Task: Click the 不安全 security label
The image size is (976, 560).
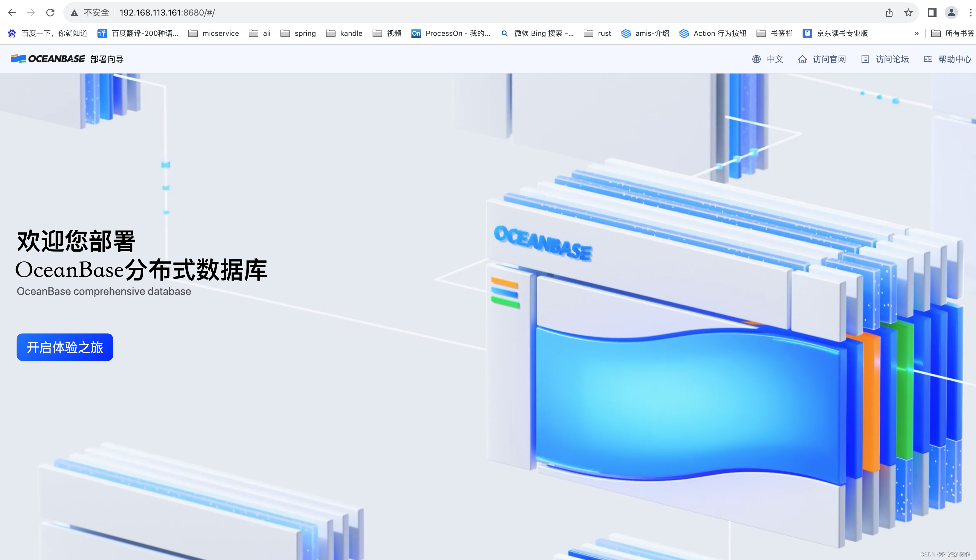Action: coord(97,13)
